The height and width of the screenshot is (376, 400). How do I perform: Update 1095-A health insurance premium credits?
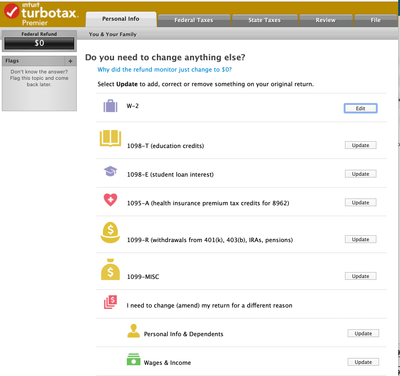[361, 203]
